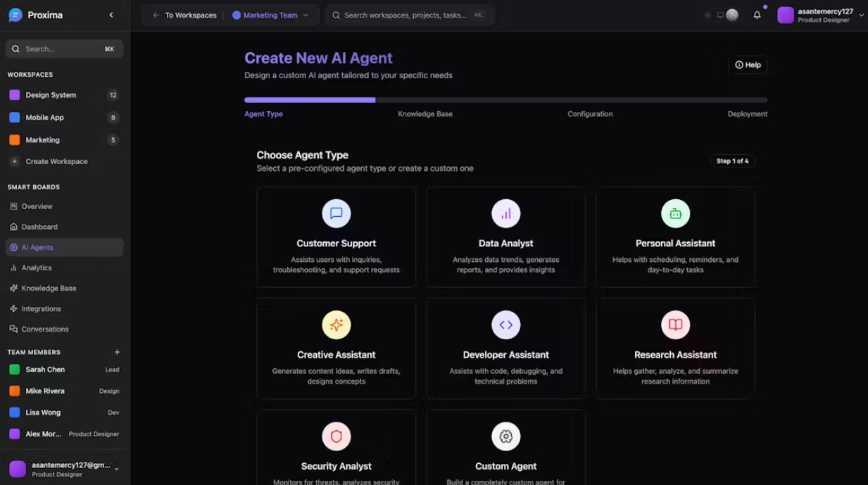Select team member Mike Rivera

pyautogui.click(x=64, y=391)
